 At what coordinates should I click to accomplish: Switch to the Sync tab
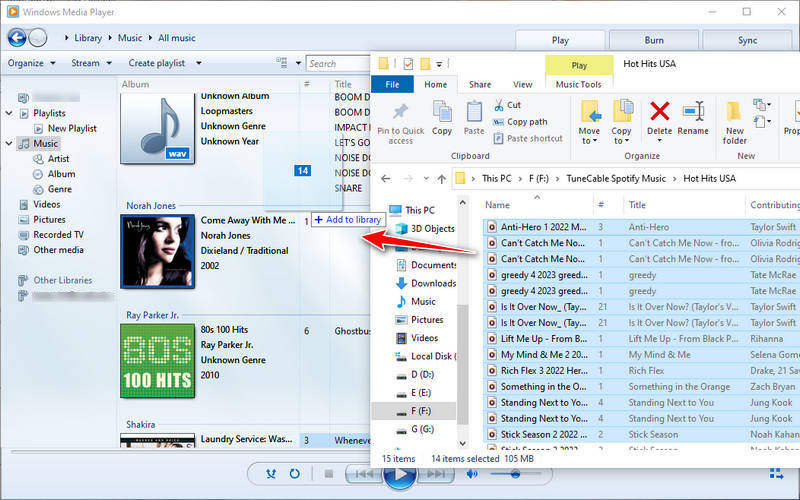coord(747,40)
